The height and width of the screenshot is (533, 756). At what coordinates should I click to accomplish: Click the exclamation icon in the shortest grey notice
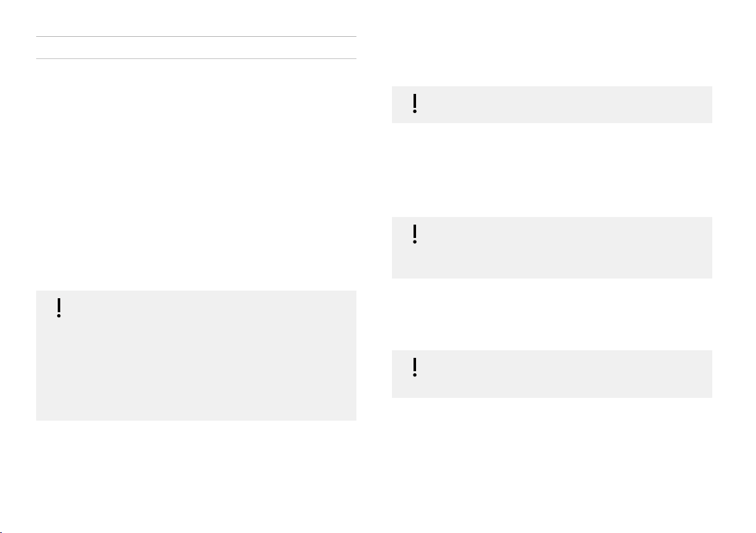[415, 103]
